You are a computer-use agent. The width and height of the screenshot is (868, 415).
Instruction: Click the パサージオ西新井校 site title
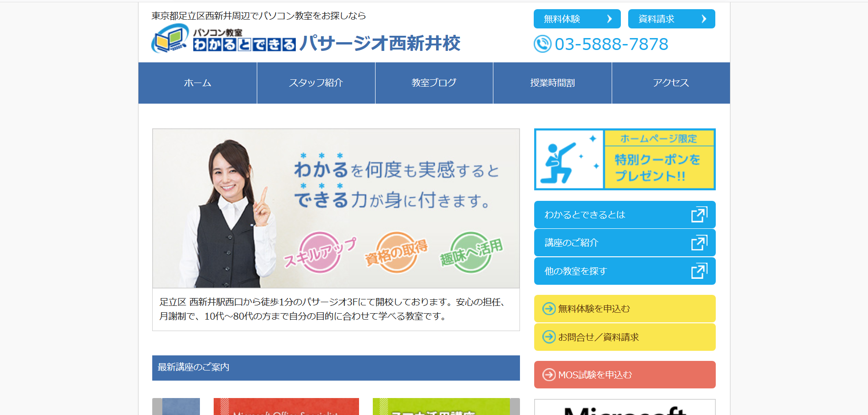click(x=380, y=43)
